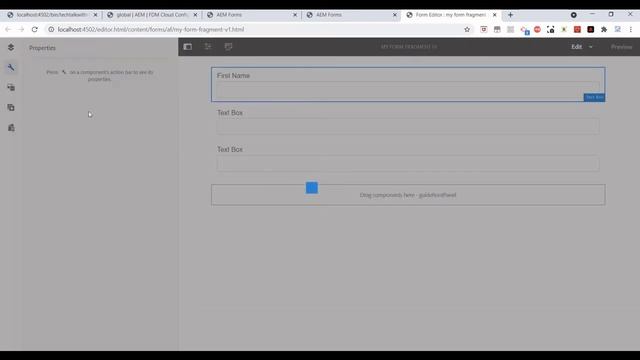The image size is (640, 360).
Task: Switch to global AEM FDM Cloud Config tab
Action: (151, 15)
